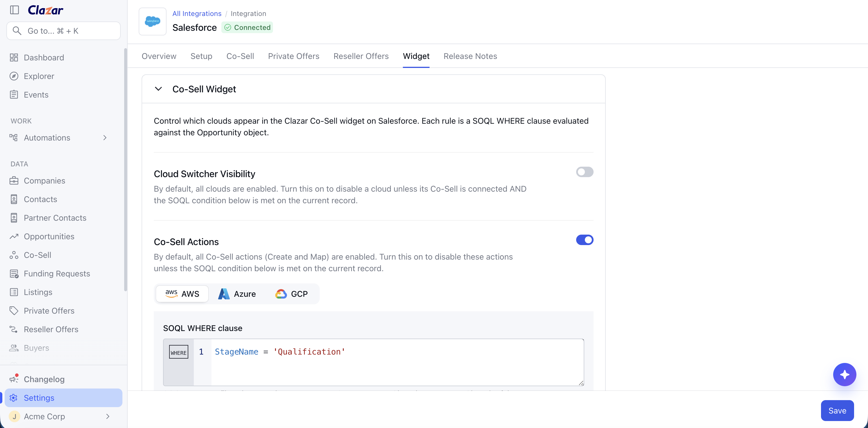Click the Funding Requests icon
Image resolution: width=868 pixels, height=428 pixels.
14,273
